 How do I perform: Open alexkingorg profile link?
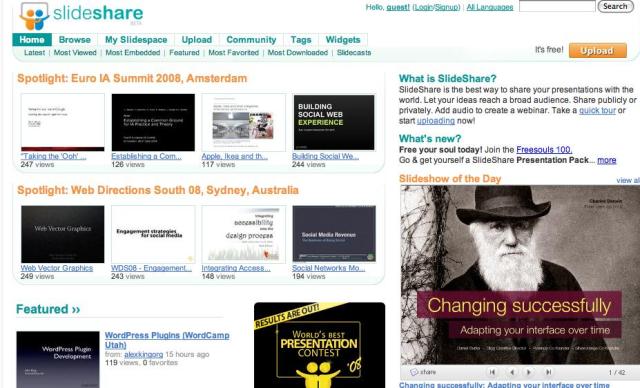coord(144,355)
